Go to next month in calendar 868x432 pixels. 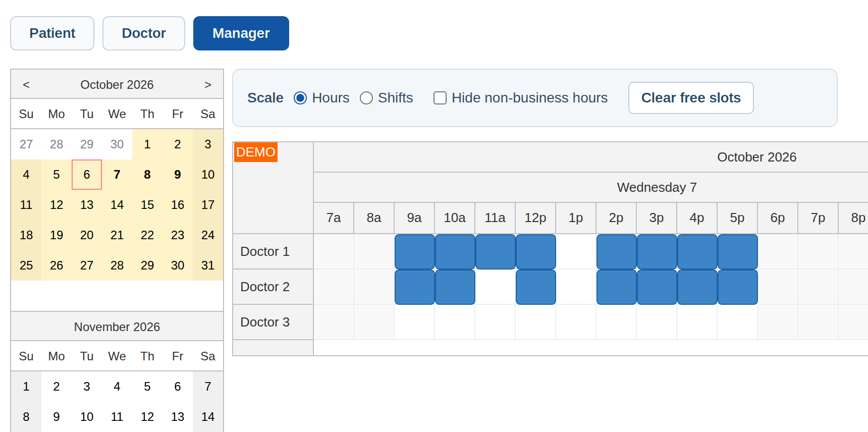pyautogui.click(x=208, y=85)
